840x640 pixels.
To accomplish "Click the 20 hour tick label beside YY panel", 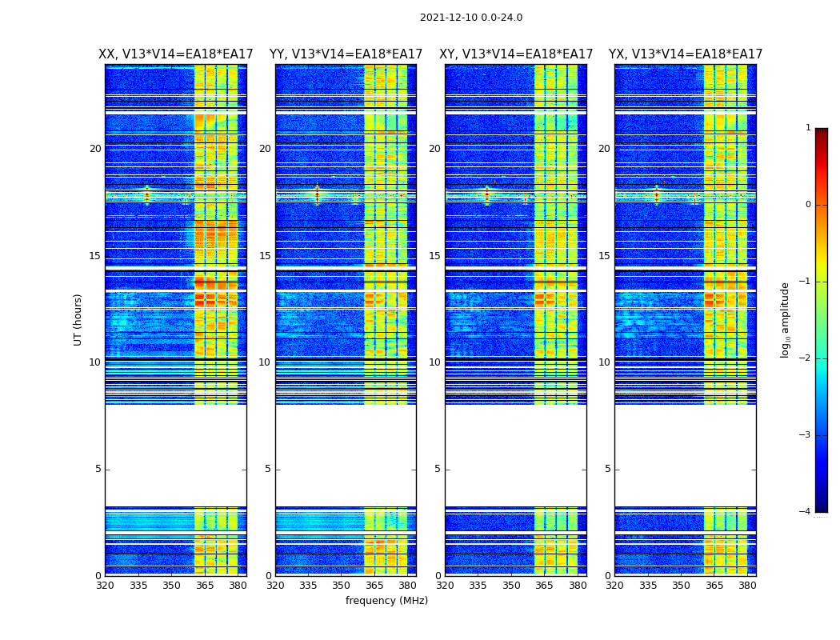I will 265,148.
